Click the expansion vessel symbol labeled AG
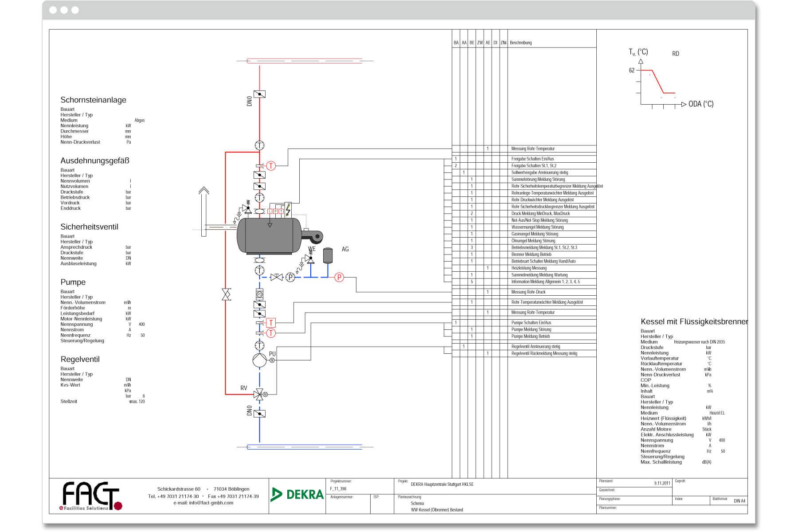Screen dimensions: 798x532 pos(328,255)
